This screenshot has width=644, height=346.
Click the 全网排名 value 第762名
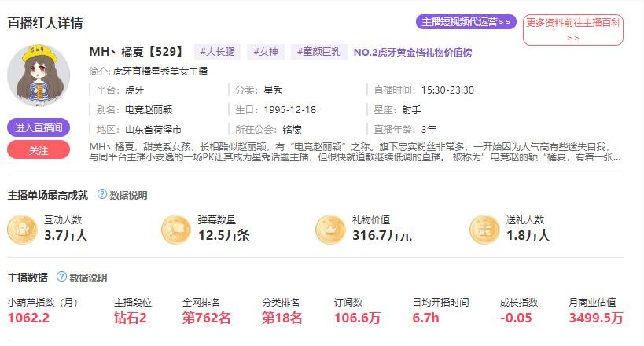coord(207,318)
